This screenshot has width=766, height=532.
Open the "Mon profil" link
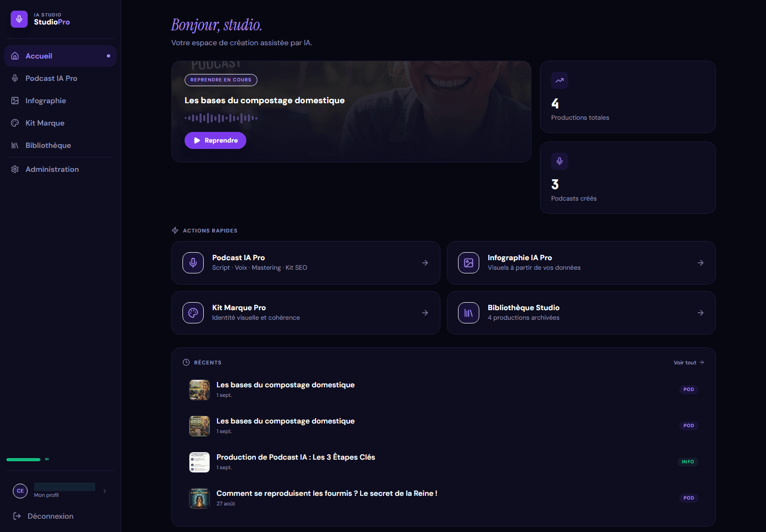click(x=46, y=495)
